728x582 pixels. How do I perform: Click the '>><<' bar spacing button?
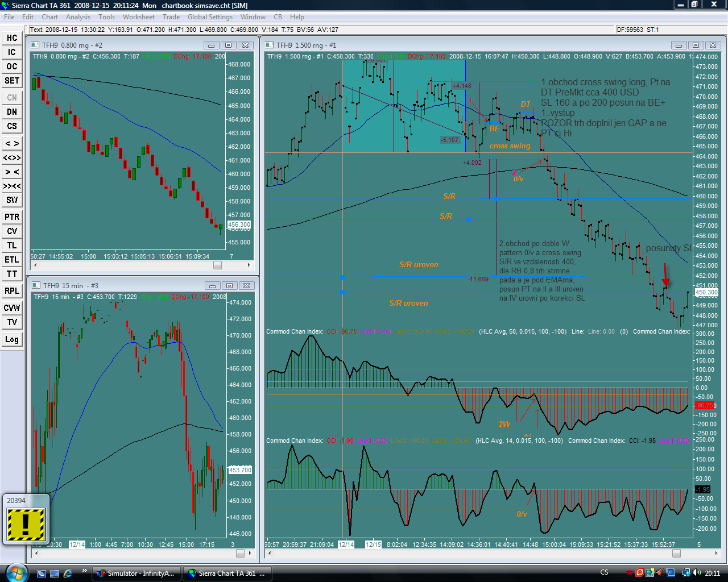pyautogui.click(x=12, y=186)
